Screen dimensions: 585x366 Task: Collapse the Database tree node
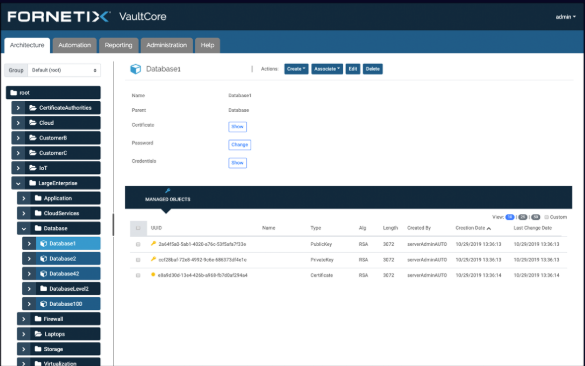(x=24, y=228)
